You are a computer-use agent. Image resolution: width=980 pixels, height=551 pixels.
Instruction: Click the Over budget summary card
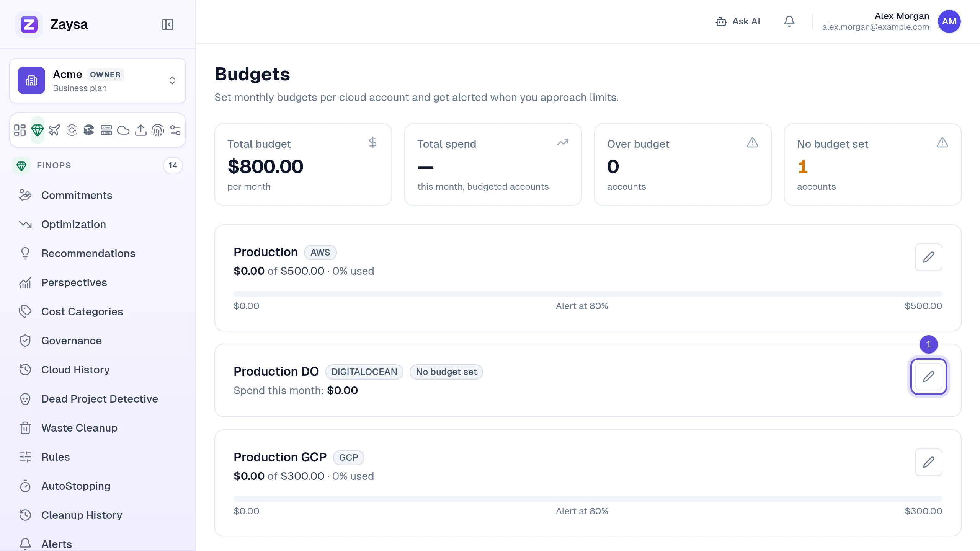coord(683,165)
